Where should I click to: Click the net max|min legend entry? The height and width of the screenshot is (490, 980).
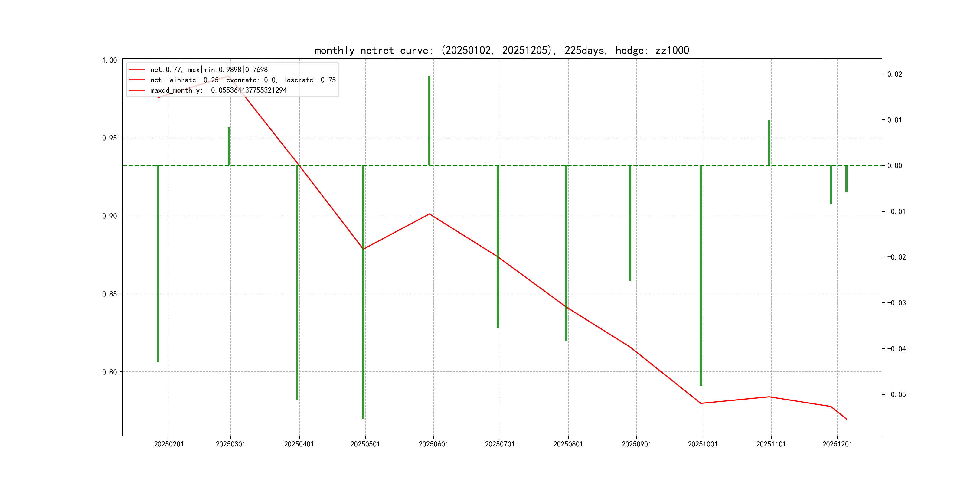click(x=209, y=70)
